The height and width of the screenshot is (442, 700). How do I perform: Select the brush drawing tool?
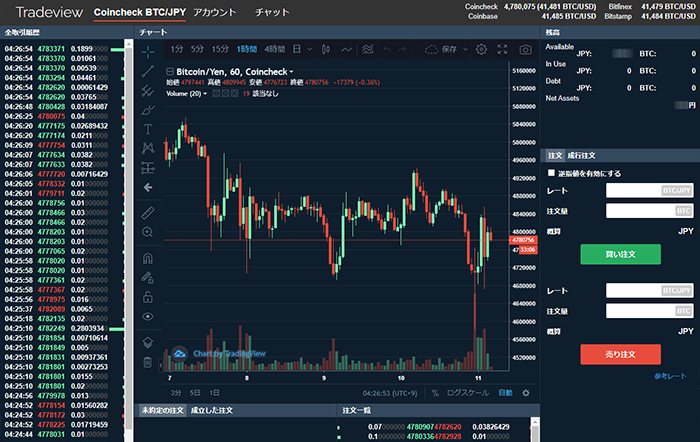(148, 110)
